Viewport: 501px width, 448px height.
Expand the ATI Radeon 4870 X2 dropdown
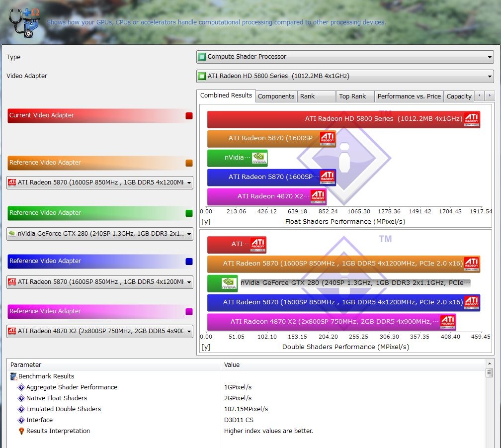(x=189, y=331)
